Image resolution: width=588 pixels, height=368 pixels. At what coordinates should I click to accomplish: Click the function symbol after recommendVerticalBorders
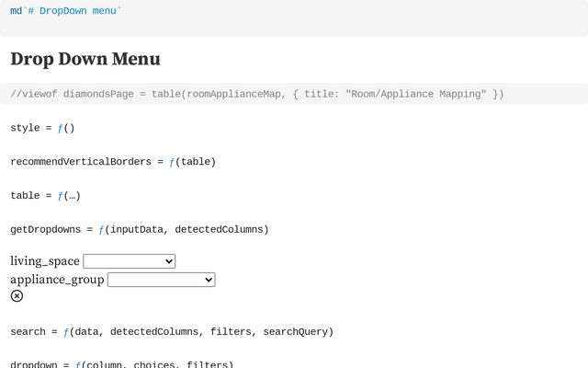coord(172,162)
